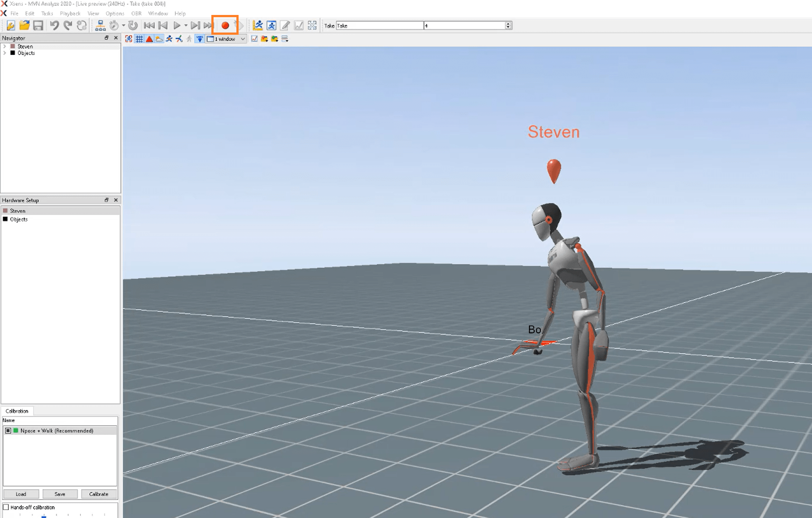The height and width of the screenshot is (518, 812).
Task: Click the Reset/recalibrate sensors icon
Action: (132, 26)
